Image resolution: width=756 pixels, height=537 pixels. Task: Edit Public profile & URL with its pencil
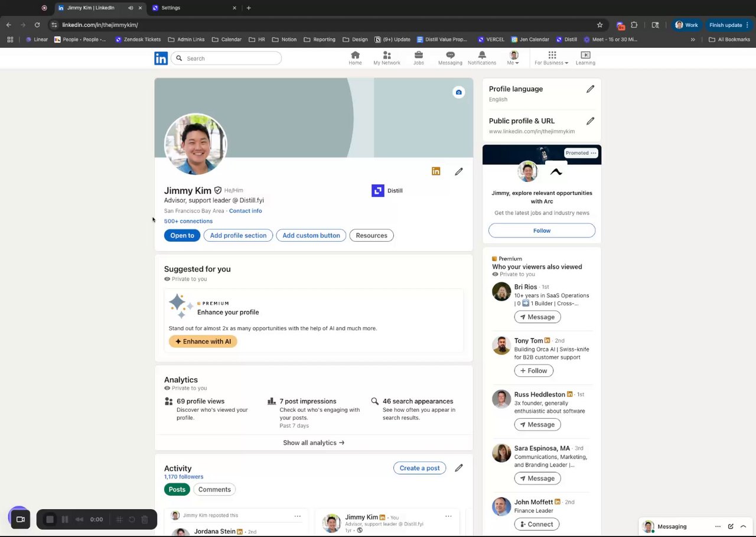click(590, 121)
